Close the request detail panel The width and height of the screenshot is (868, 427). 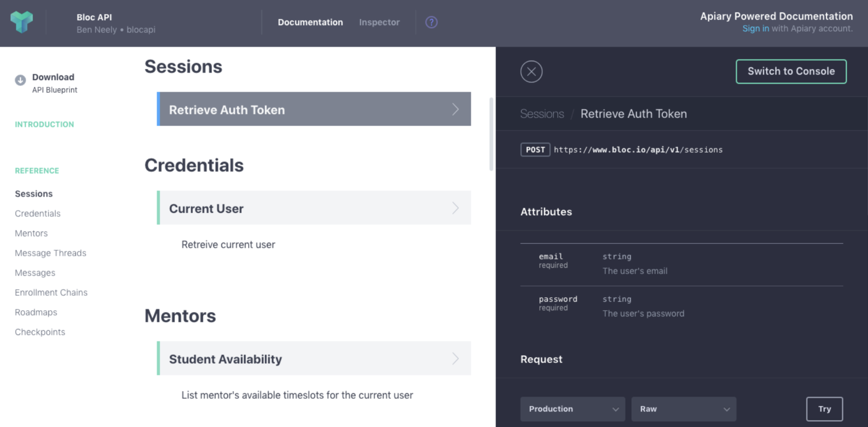pos(531,72)
